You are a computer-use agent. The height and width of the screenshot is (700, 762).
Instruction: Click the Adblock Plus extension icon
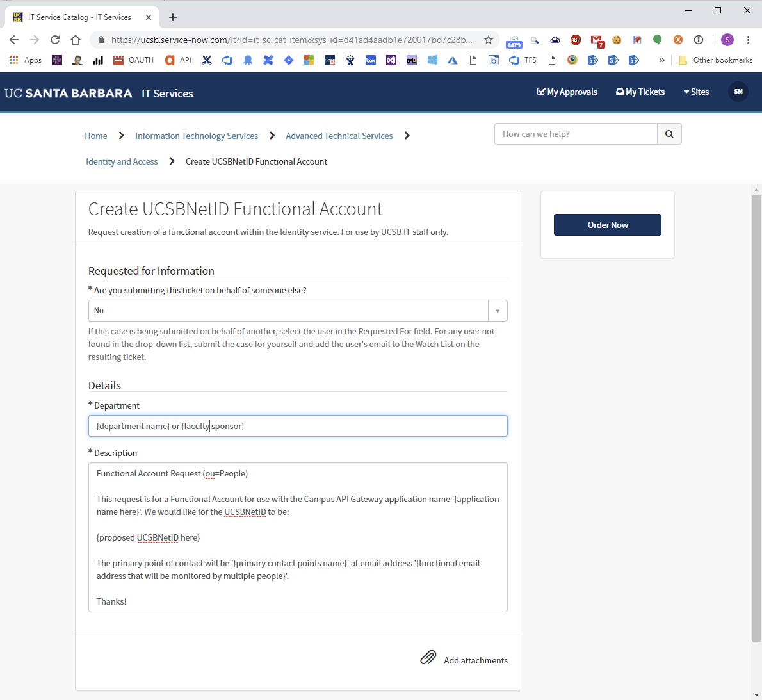click(x=576, y=40)
